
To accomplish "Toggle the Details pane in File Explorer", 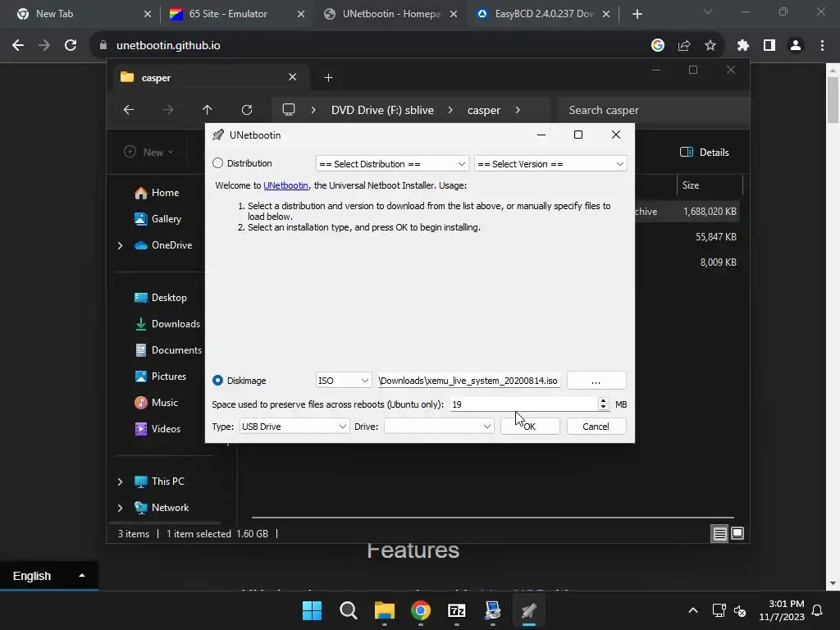I will [x=705, y=152].
